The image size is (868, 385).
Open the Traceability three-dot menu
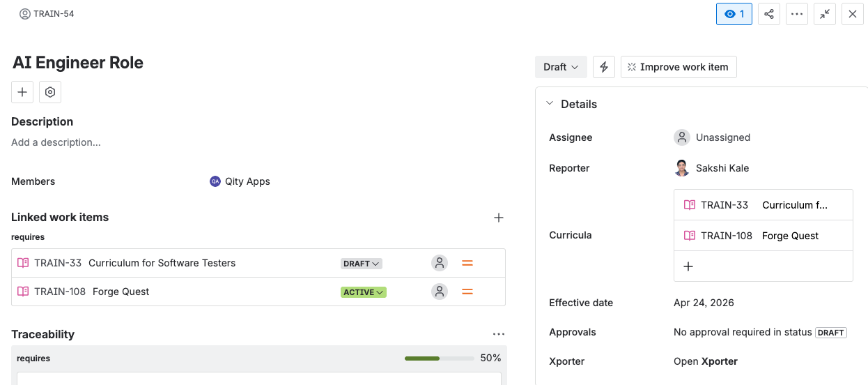[499, 334]
